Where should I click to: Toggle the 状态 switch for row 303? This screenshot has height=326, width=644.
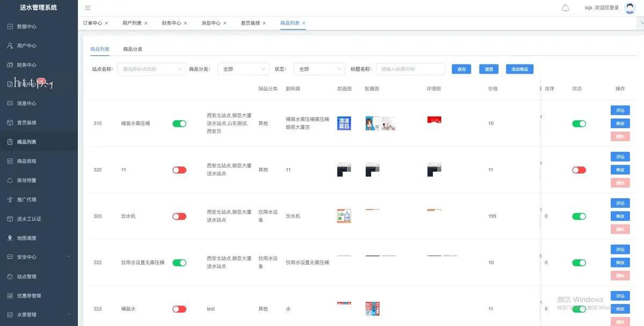coord(579,216)
